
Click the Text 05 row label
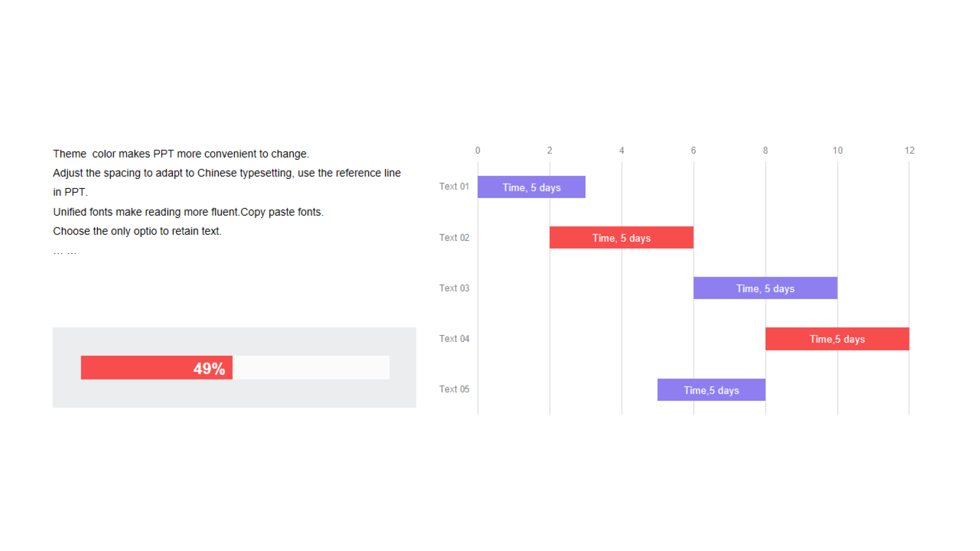point(454,389)
